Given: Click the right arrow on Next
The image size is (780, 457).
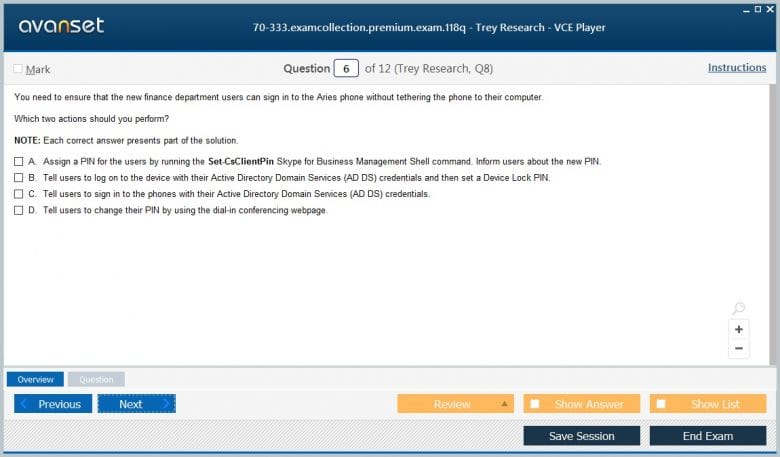Looking at the screenshot, I should (x=166, y=404).
